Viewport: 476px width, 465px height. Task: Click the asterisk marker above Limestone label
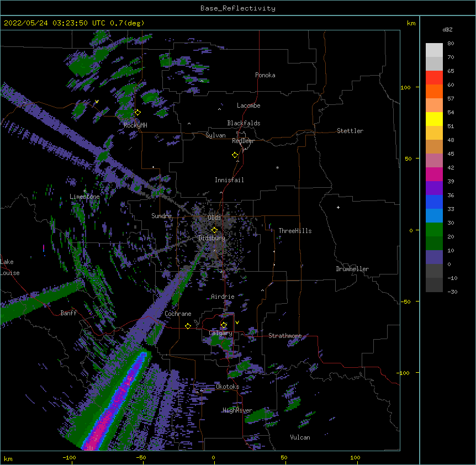click(84, 191)
